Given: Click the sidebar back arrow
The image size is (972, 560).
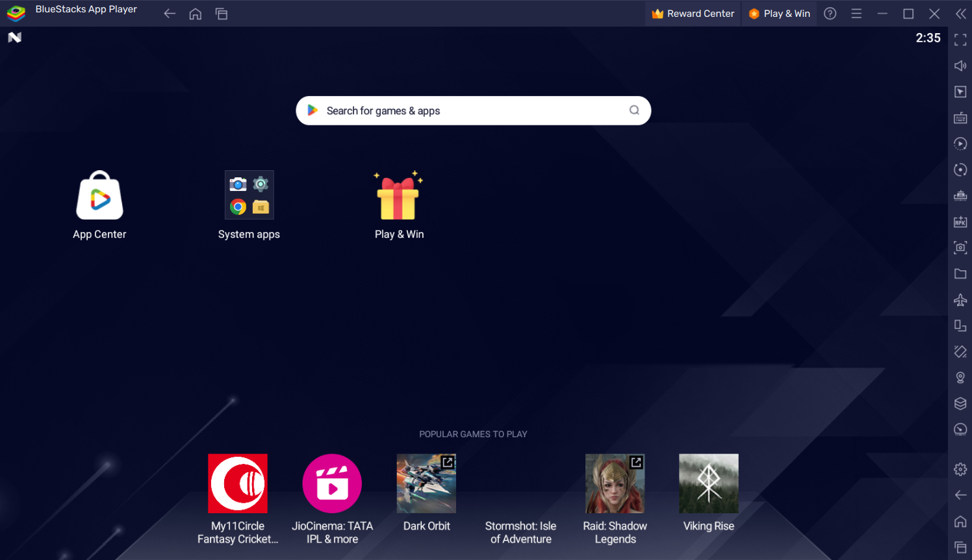Looking at the screenshot, I should click(x=960, y=496).
